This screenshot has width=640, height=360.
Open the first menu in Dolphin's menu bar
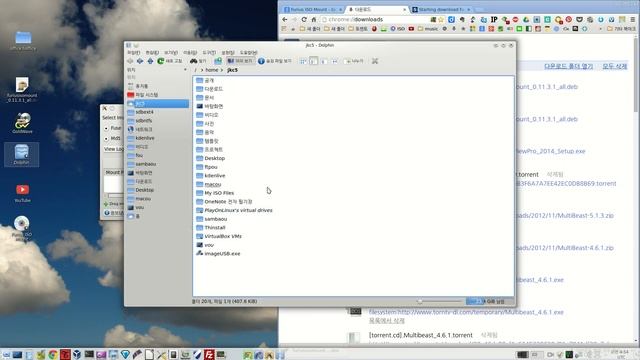click(133, 53)
